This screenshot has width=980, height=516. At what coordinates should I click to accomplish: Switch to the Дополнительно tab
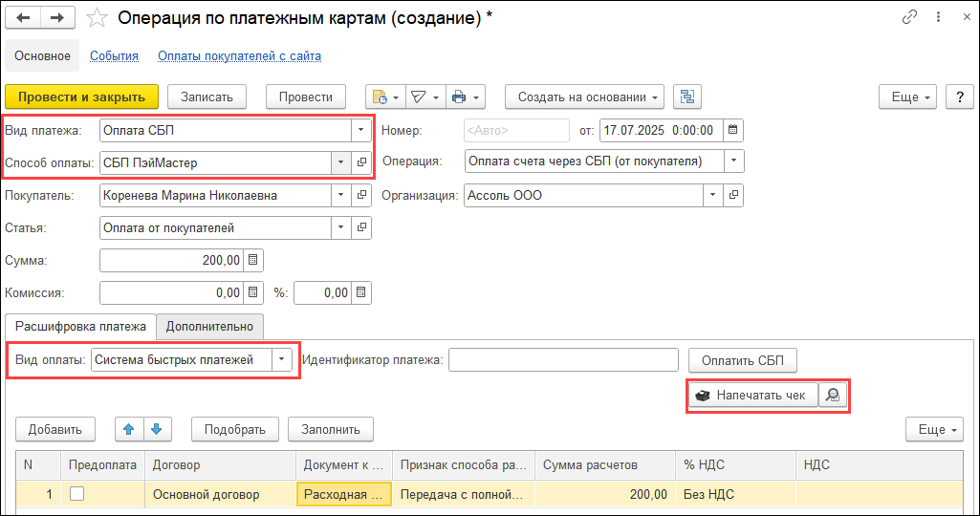point(209,326)
